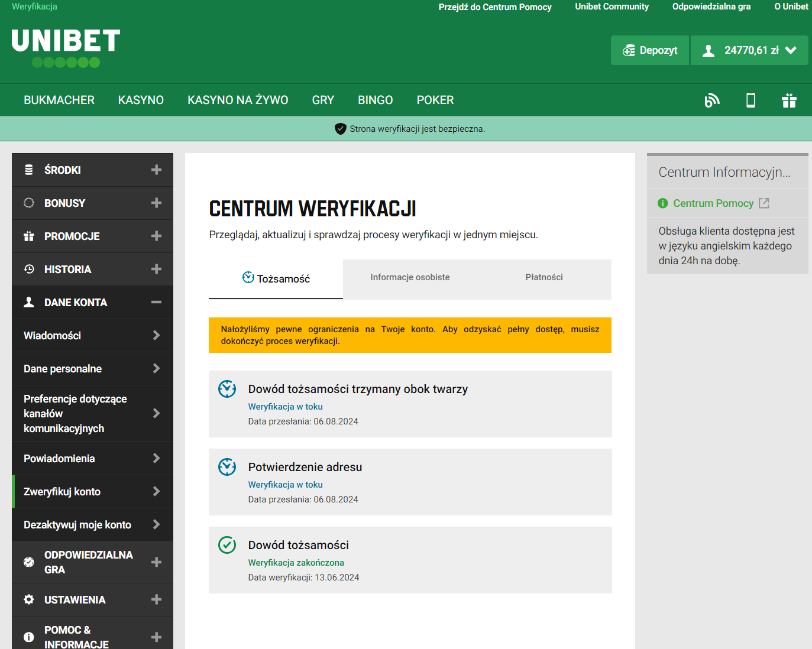Expand the Historia section

(156, 270)
